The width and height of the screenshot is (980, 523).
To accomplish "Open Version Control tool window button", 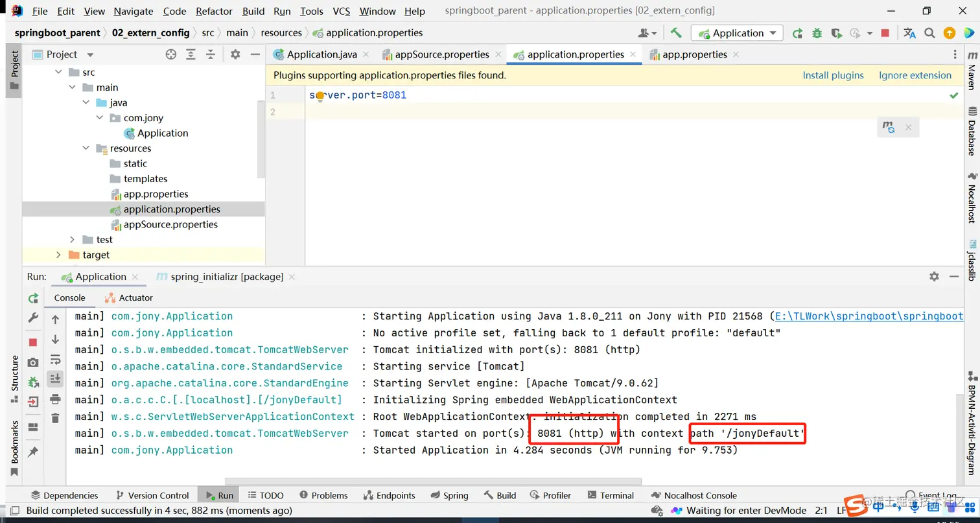I will [152, 496].
